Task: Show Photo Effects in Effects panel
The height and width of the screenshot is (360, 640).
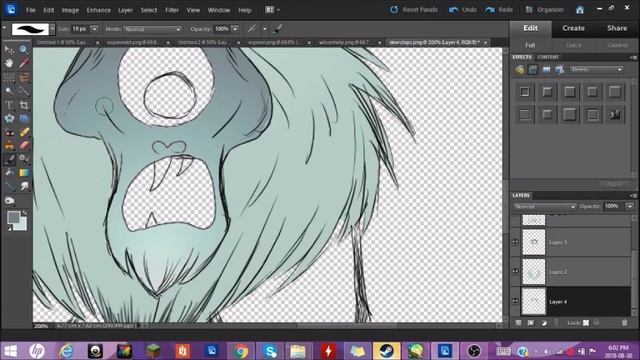Action: [x=546, y=70]
